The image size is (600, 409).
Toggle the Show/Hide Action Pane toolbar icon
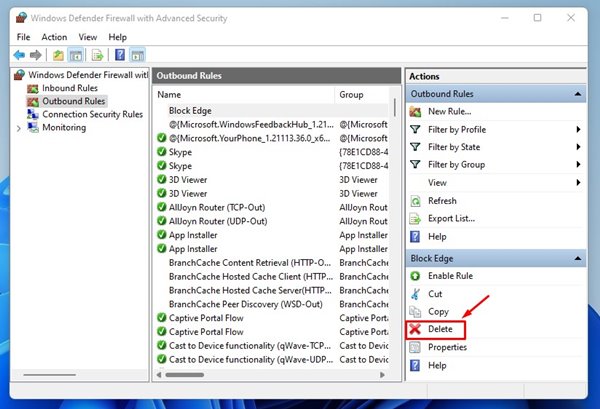click(x=138, y=55)
